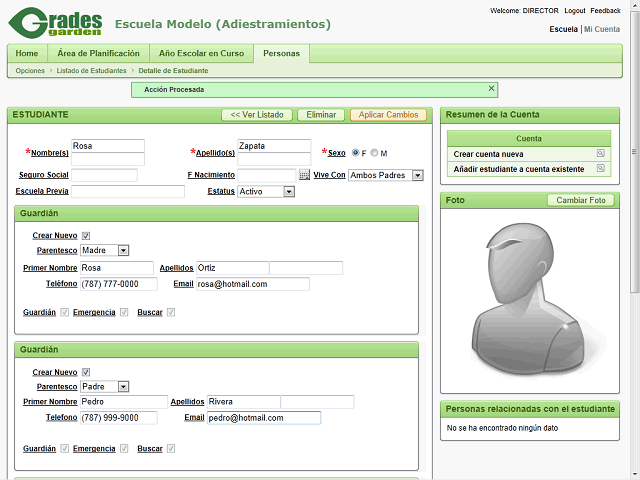Click the 'Crear cuenta nueva' icon
The image size is (640, 480).
point(600,154)
